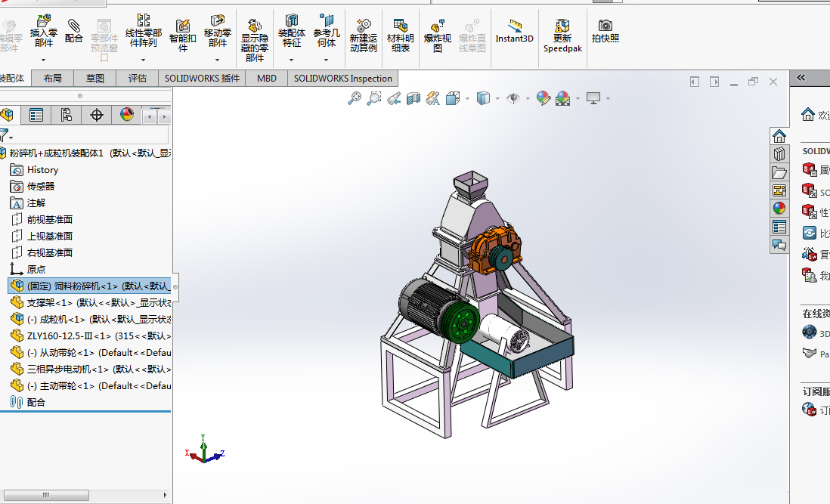830x504 pixels.
Task: Open DisplayManager color ball tab
Action: tap(126, 115)
